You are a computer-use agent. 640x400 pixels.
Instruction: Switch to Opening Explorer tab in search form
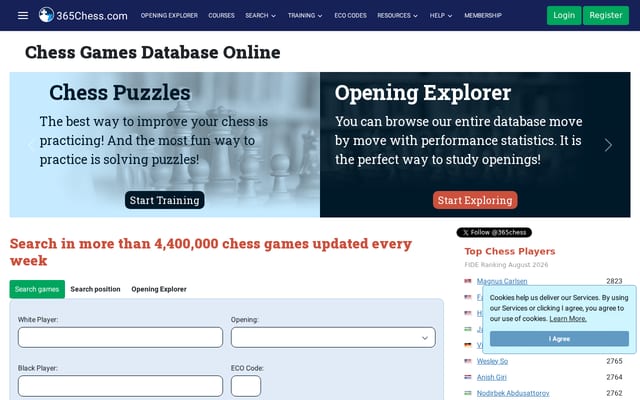[x=159, y=289]
